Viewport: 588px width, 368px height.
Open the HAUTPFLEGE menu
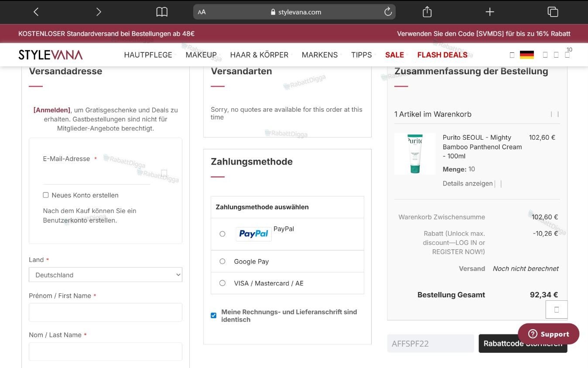[148, 55]
